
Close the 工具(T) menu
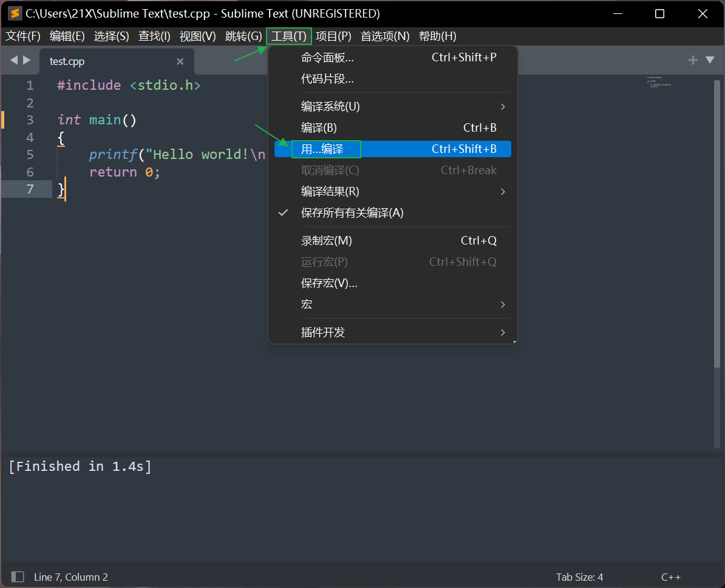[x=289, y=36]
